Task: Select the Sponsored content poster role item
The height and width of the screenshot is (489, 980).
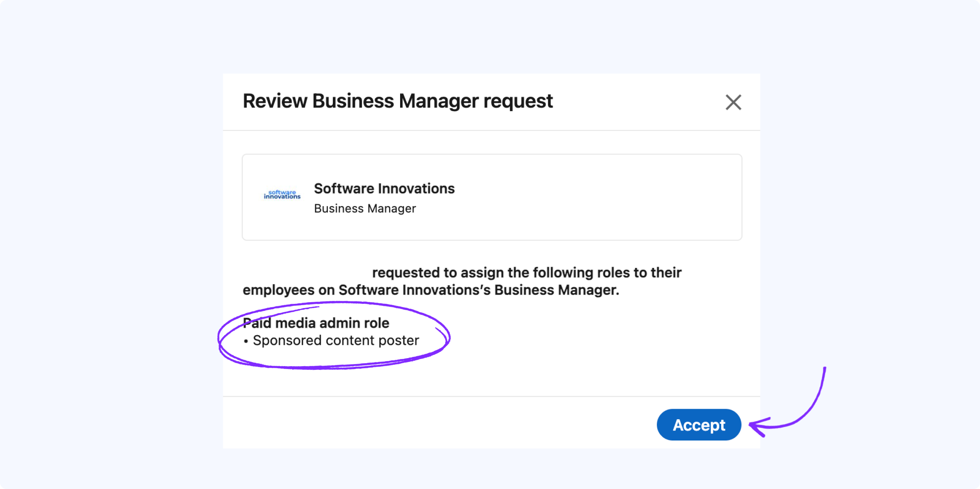Action: 336,341
